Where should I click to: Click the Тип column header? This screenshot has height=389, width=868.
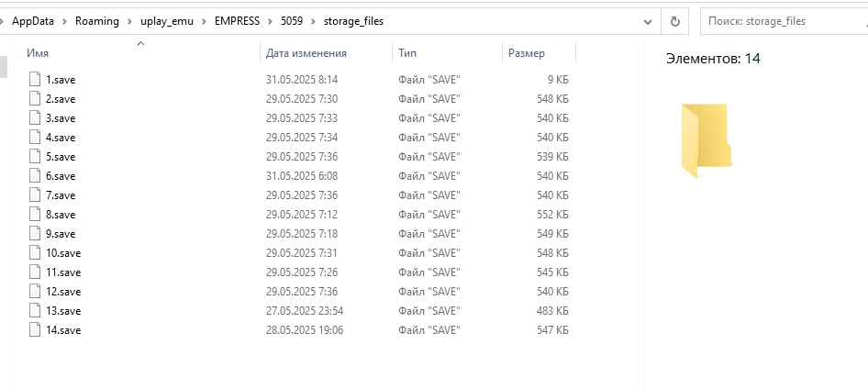[407, 53]
